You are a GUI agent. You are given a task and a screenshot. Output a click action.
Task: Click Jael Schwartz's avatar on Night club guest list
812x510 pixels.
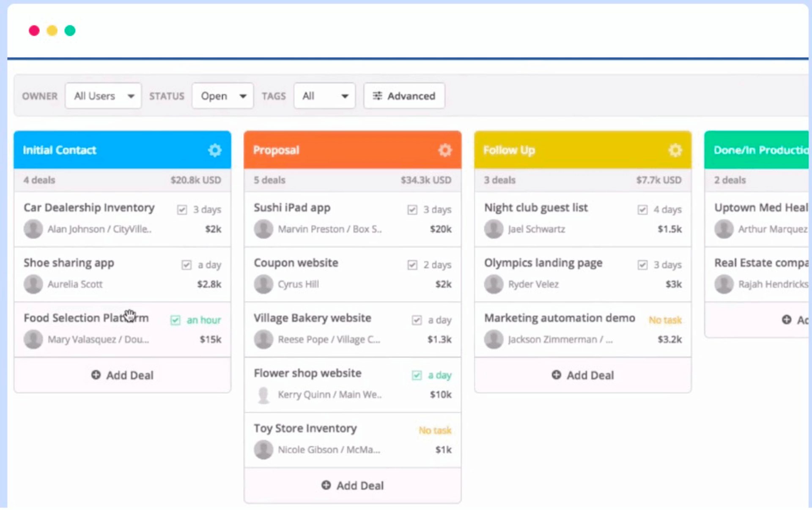pos(494,229)
